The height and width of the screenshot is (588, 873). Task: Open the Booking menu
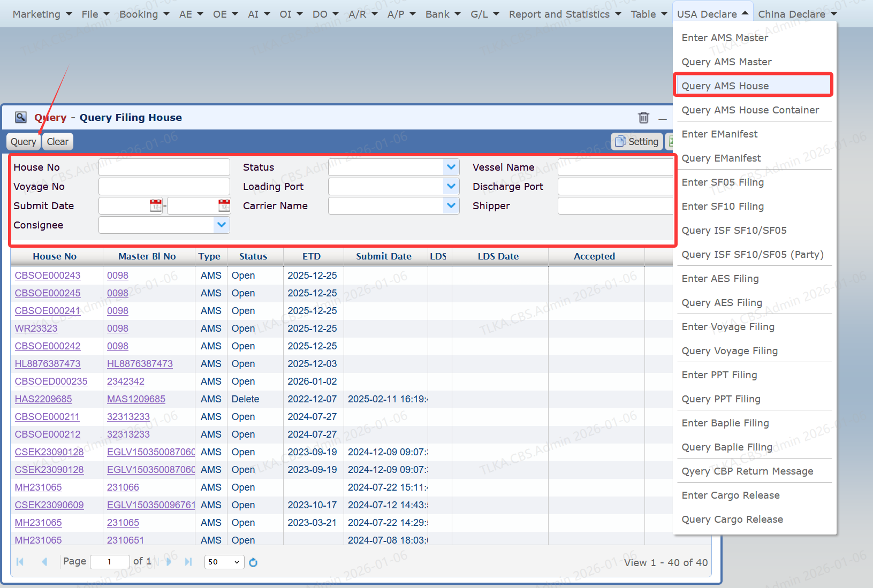tap(145, 14)
